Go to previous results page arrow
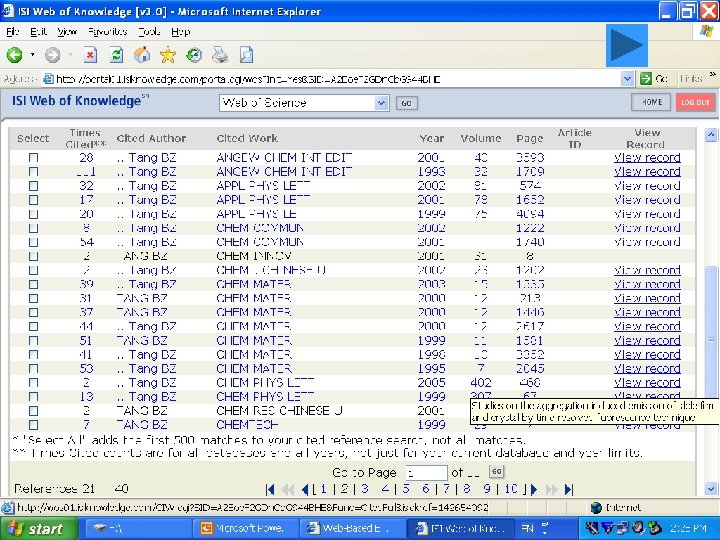This screenshot has width=720, height=540. (x=305, y=489)
